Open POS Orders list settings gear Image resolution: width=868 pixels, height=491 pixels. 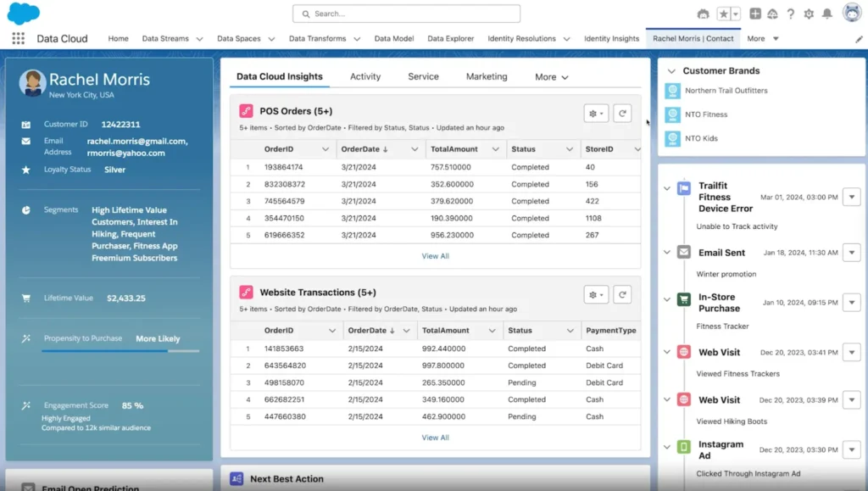coord(596,114)
